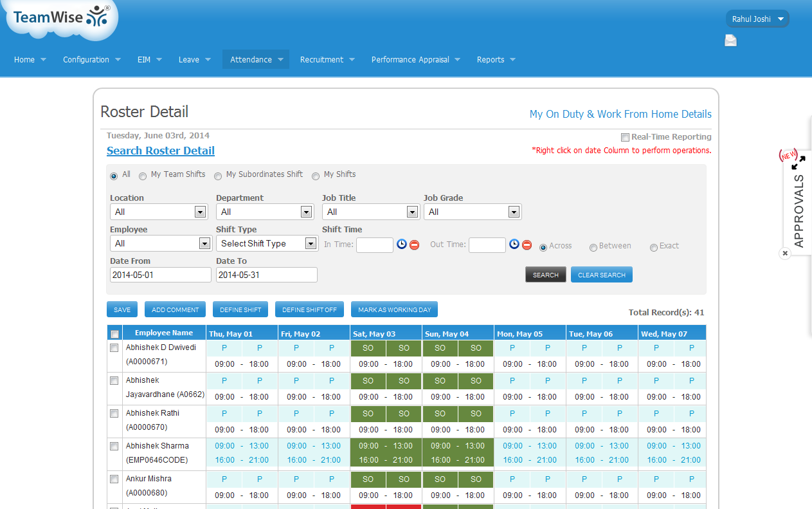Click the In Time clock picker icon

click(402, 245)
